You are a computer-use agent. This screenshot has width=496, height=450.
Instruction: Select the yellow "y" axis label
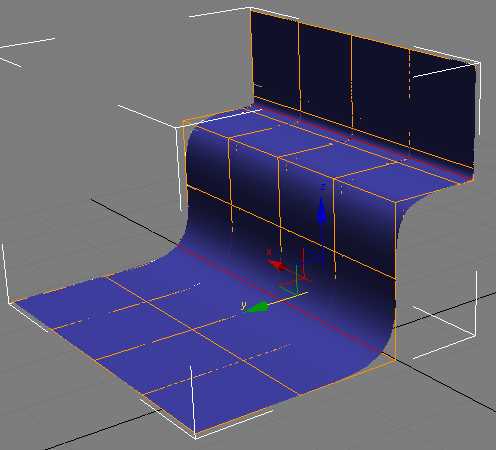click(244, 305)
